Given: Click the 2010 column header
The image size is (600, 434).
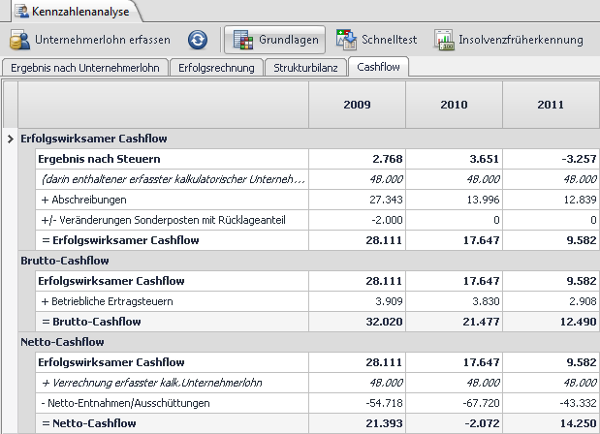Looking at the screenshot, I should 454,104.
